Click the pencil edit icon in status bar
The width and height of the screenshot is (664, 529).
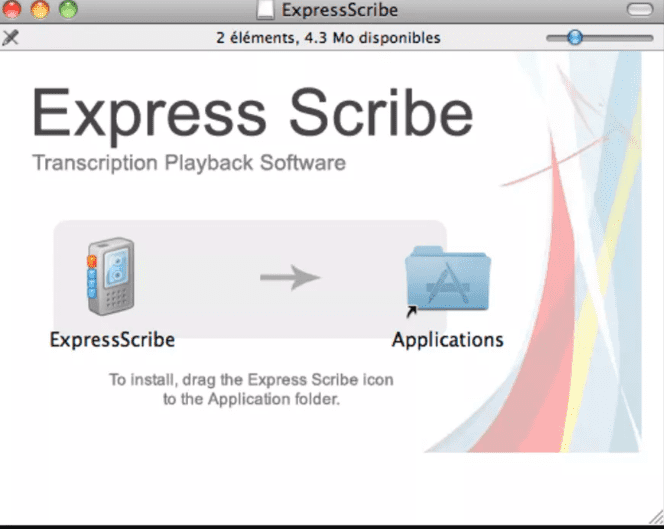(x=11, y=38)
